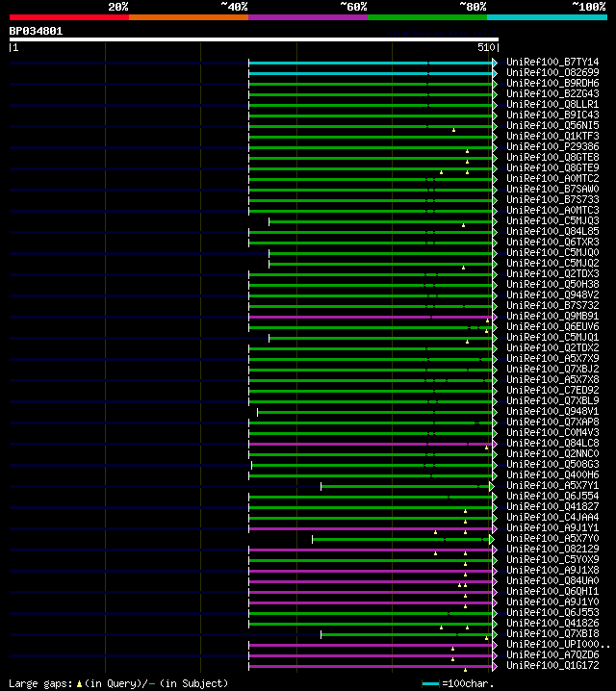Click the green alignment bar for A5X7Y0
The width and height of the screenshot is (616, 691).
[x=400, y=539]
